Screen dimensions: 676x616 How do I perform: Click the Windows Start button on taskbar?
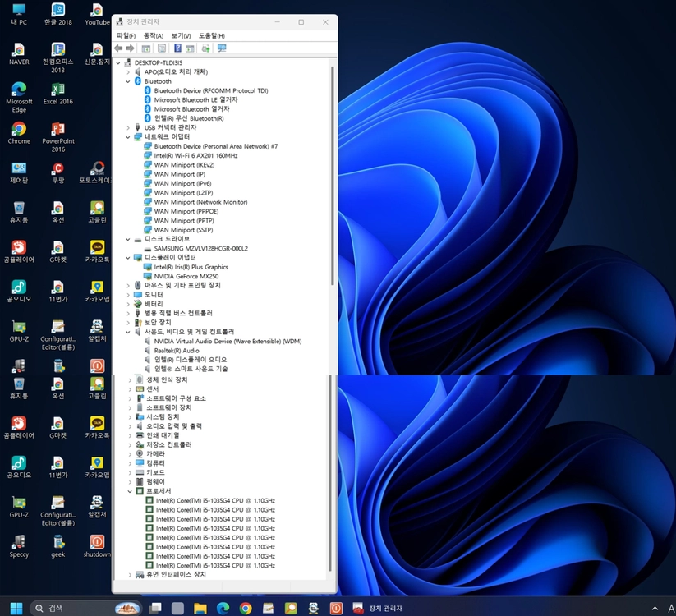pyautogui.click(x=16, y=609)
